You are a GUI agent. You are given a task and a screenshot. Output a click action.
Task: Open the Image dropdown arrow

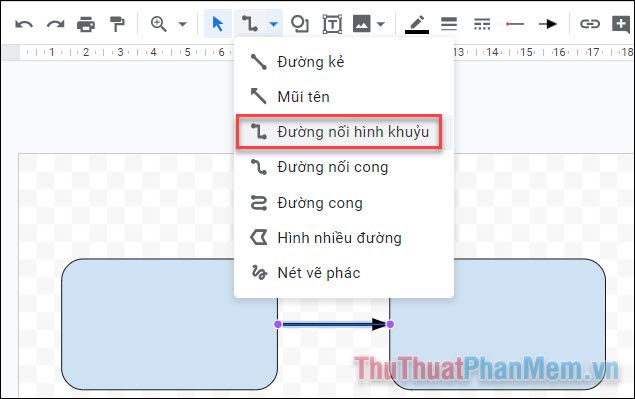[x=381, y=24]
